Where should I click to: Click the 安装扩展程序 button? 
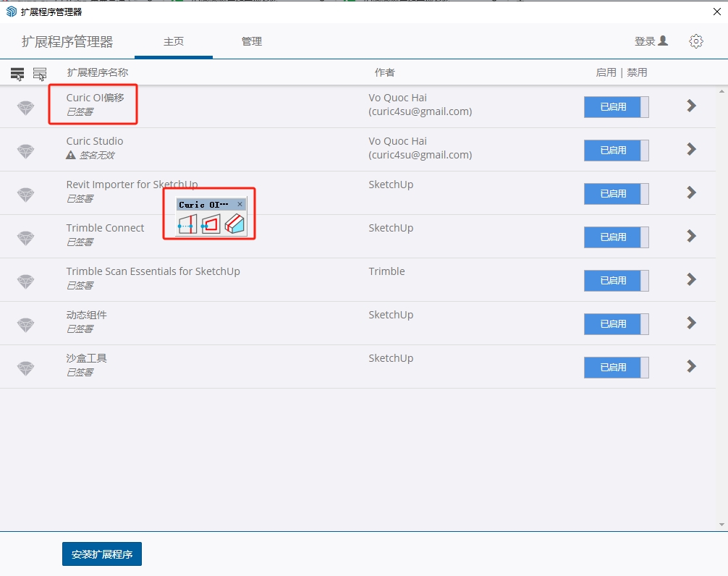pyautogui.click(x=102, y=554)
